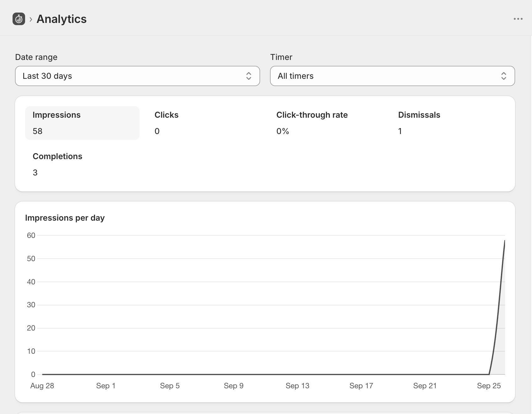Click the Impressions per day chart heading

click(x=65, y=218)
